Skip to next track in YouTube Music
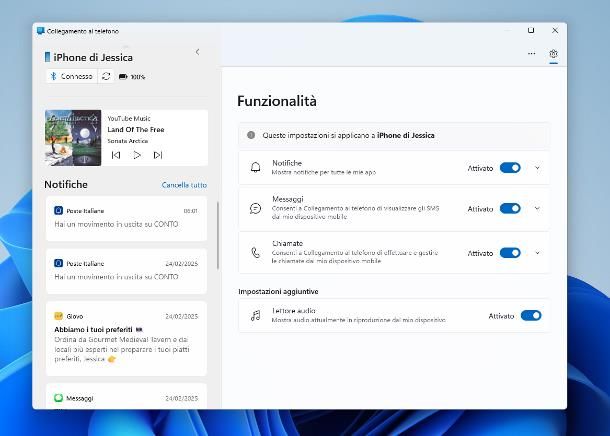Image resolution: width=610 pixels, height=436 pixels. pyautogui.click(x=158, y=155)
